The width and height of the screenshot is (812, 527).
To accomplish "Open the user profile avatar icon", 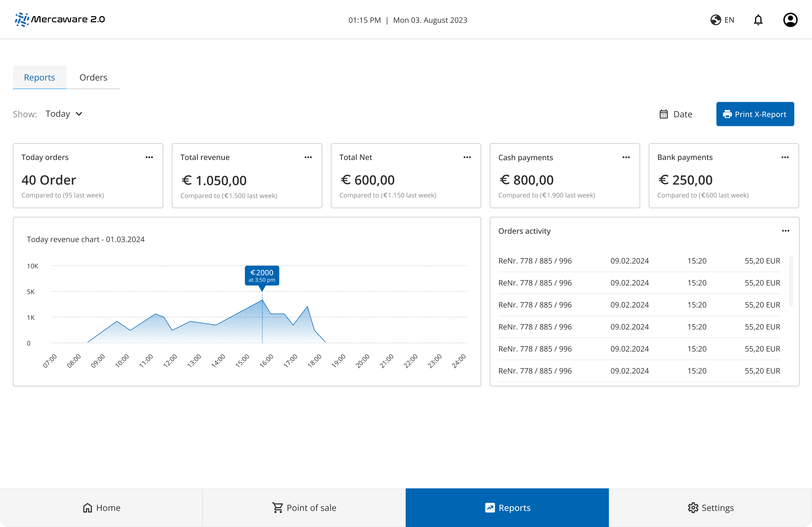I will (790, 20).
